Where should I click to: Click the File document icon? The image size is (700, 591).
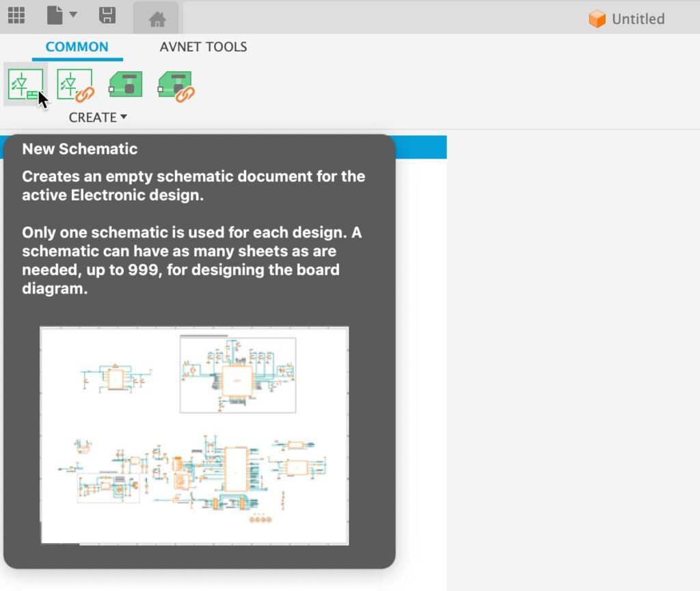click(x=55, y=16)
